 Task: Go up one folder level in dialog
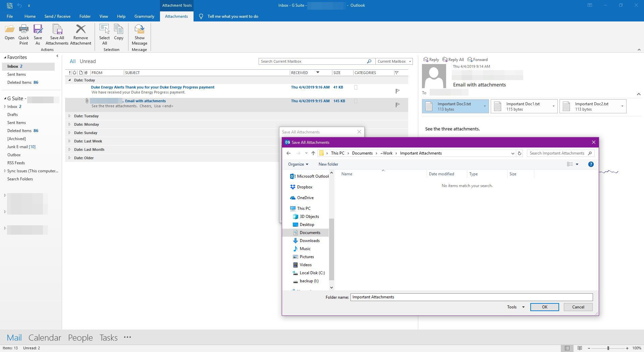point(313,153)
